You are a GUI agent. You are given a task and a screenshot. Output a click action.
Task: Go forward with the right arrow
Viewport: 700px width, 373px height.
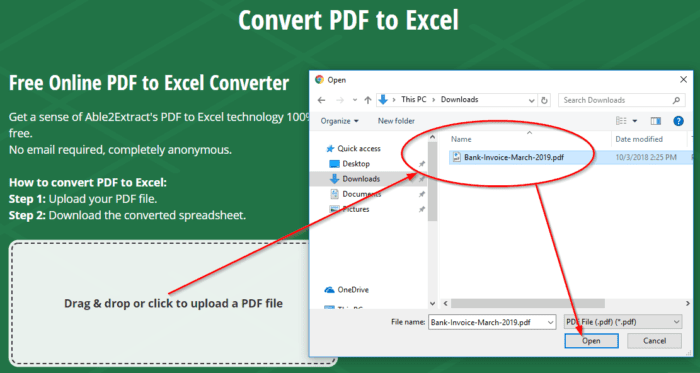coord(340,100)
